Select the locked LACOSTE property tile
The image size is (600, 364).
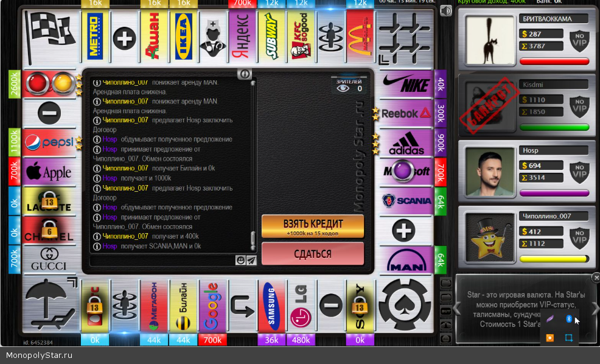pos(49,201)
